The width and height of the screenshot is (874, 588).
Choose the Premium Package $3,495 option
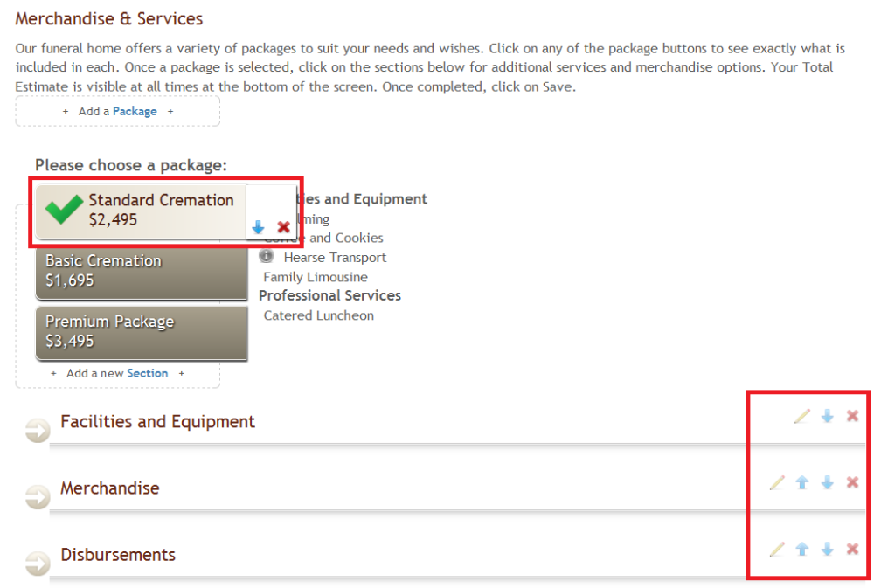pyautogui.click(x=142, y=331)
